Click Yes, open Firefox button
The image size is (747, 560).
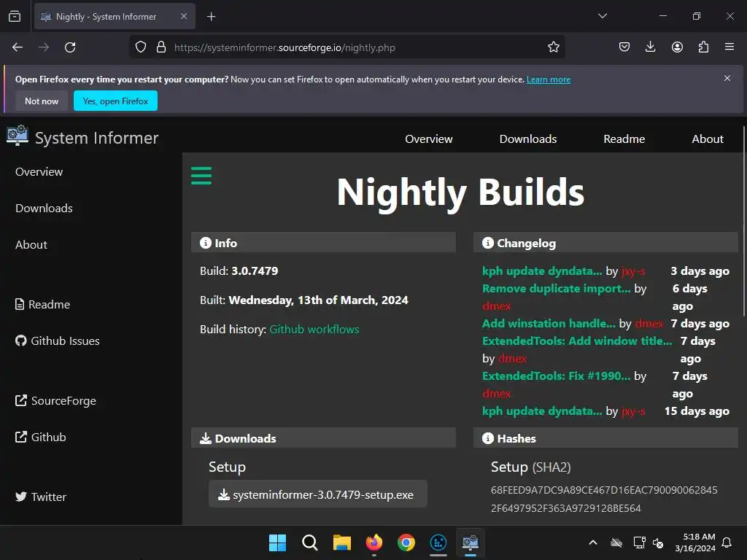[x=115, y=101]
